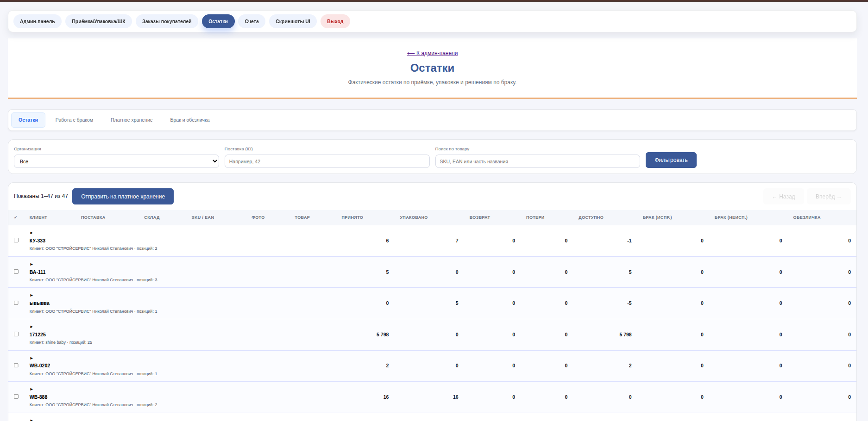
Task: Switch to Работа с браком tab
Action: (74, 120)
